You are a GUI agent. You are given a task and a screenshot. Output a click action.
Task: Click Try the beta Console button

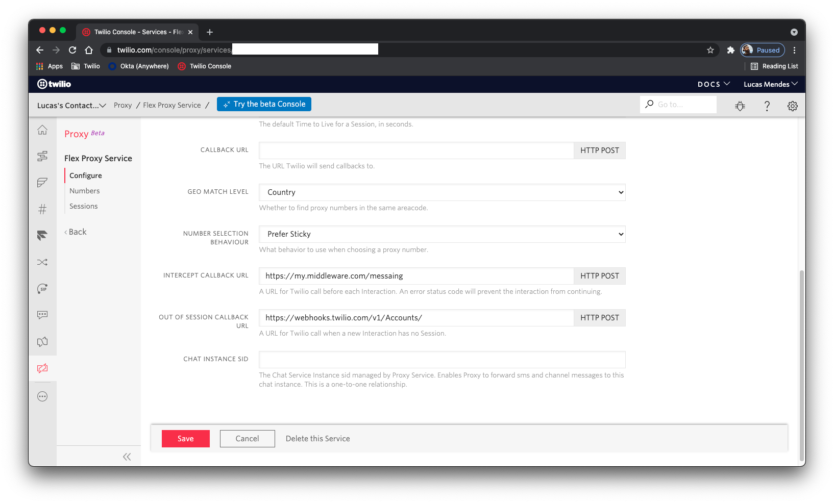tap(264, 104)
